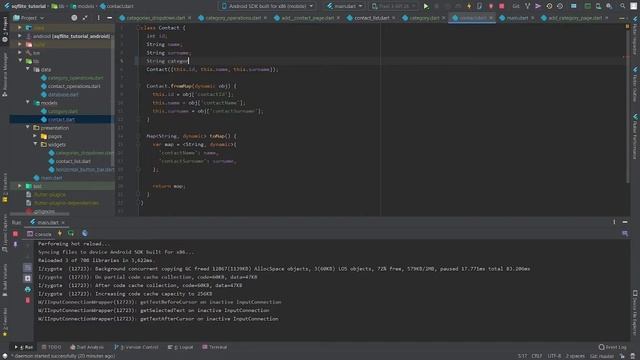Screen dimensions: 640x360
Task: Open the main.dart run configuration dropdown
Action: click(345, 6)
